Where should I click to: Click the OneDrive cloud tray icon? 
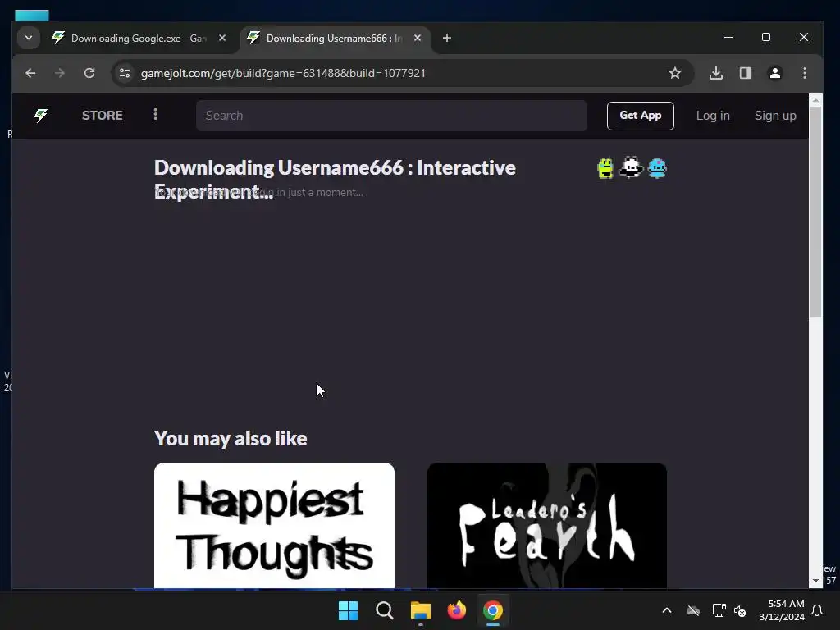pyautogui.click(x=693, y=610)
